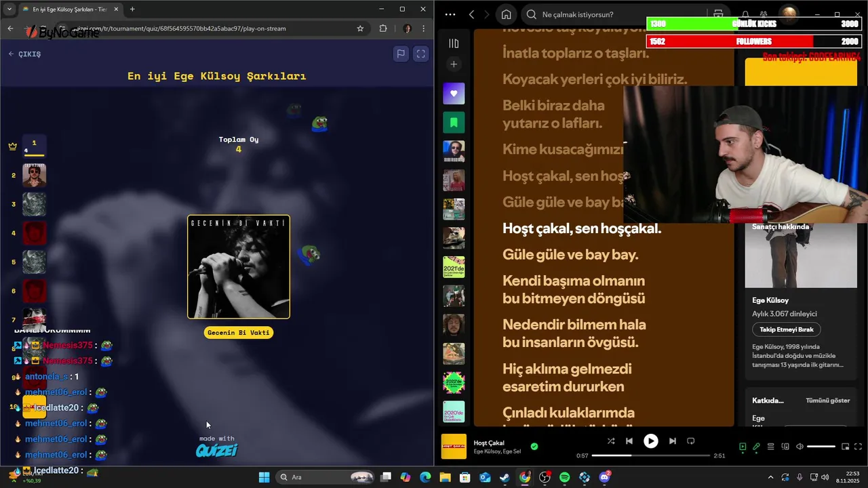The image size is (868, 488).
Task: Open OBS Studio from the taskbar
Action: pyautogui.click(x=545, y=477)
